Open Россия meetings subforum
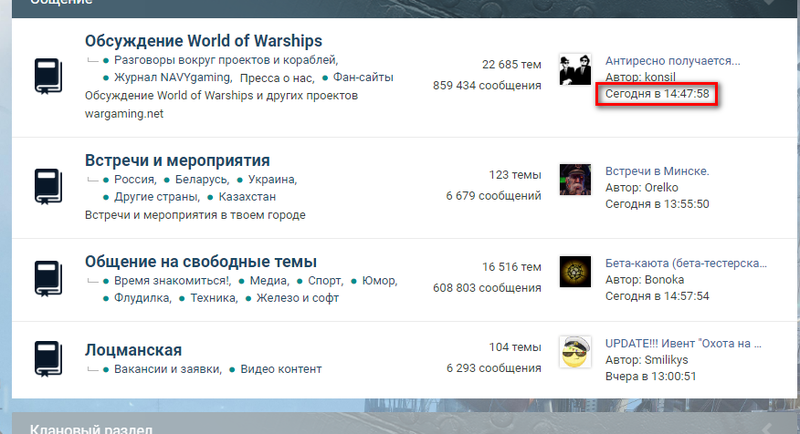Image resolution: width=800 pixels, height=434 pixels. tap(135, 180)
